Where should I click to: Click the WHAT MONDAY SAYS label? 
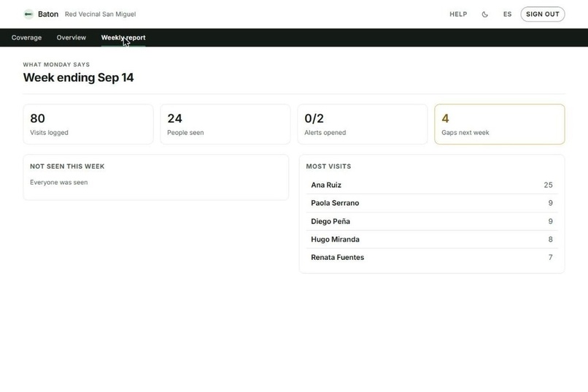[56, 64]
